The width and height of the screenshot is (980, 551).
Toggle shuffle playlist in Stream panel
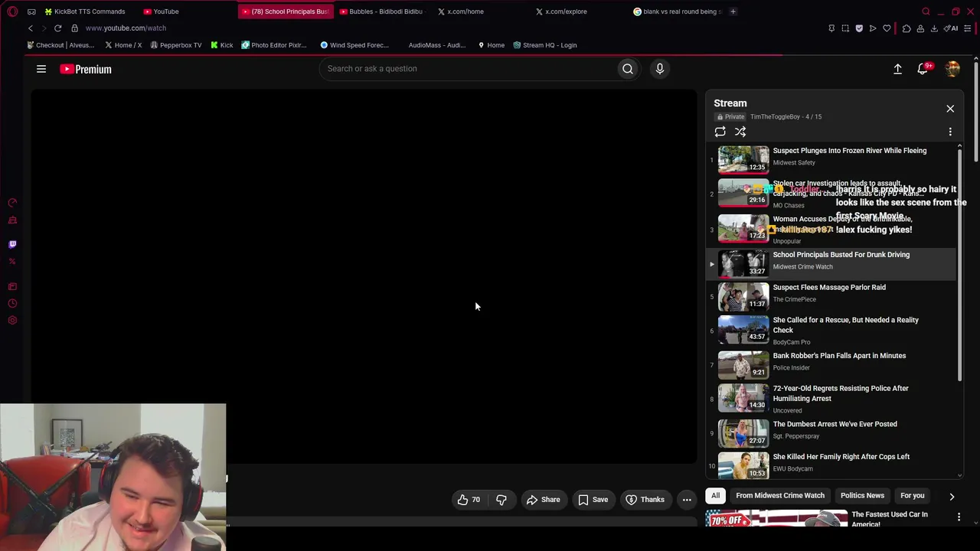740,132
